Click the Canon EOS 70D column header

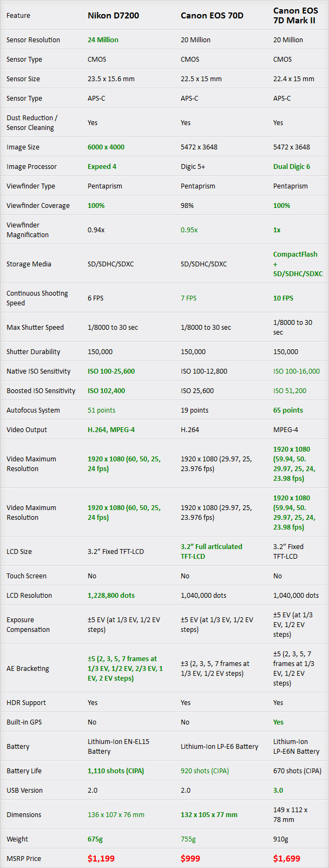coord(212,16)
